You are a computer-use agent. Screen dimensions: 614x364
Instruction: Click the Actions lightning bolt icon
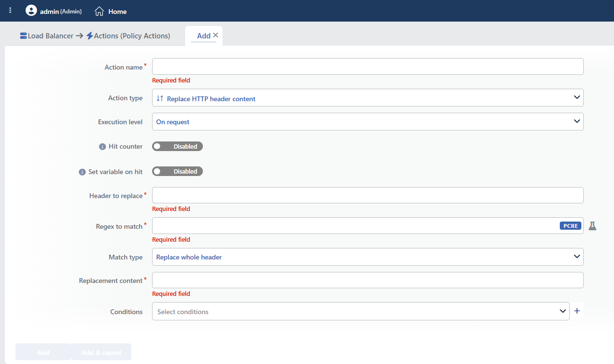pyautogui.click(x=90, y=36)
